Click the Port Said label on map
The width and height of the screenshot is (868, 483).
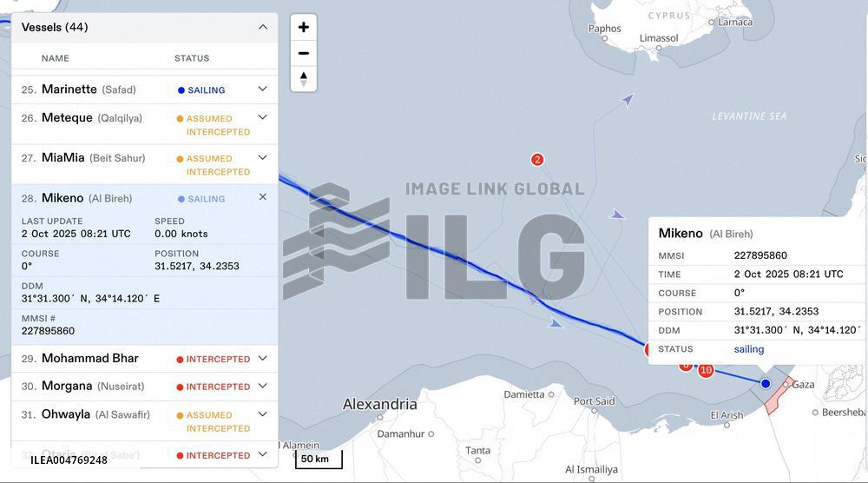click(594, 401)
